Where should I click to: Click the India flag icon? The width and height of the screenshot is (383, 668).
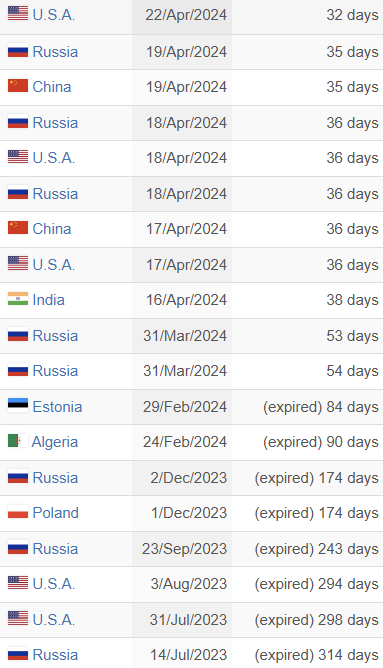18,299
